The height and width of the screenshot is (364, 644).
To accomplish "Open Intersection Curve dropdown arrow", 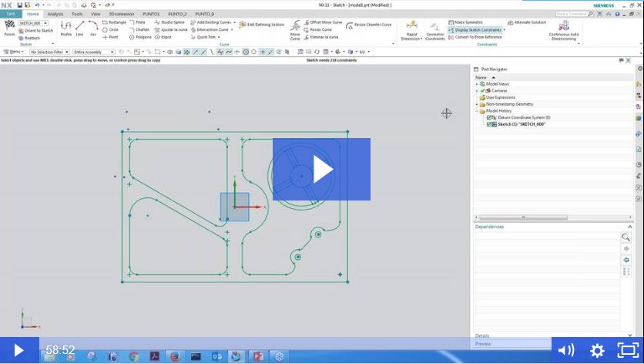I will (232, 29).
